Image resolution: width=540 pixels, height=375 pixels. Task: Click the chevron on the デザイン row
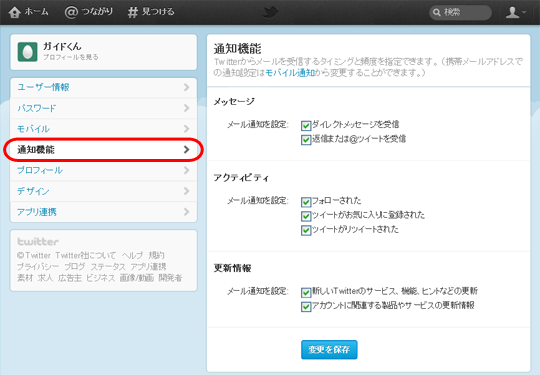(187, 191)
